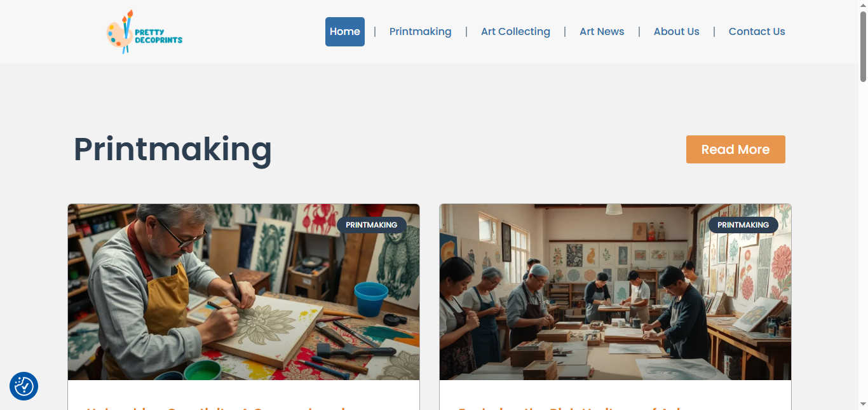
Task: Click the Printmaking section heading
Action: (173, 150)
